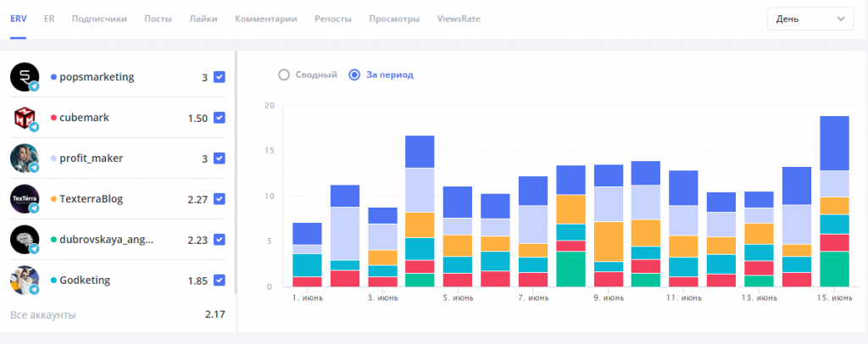Click the TexterraBlog logo avatar
This screenshot has height=344, width=868.
pyautogui.click(x=25, y=199)
